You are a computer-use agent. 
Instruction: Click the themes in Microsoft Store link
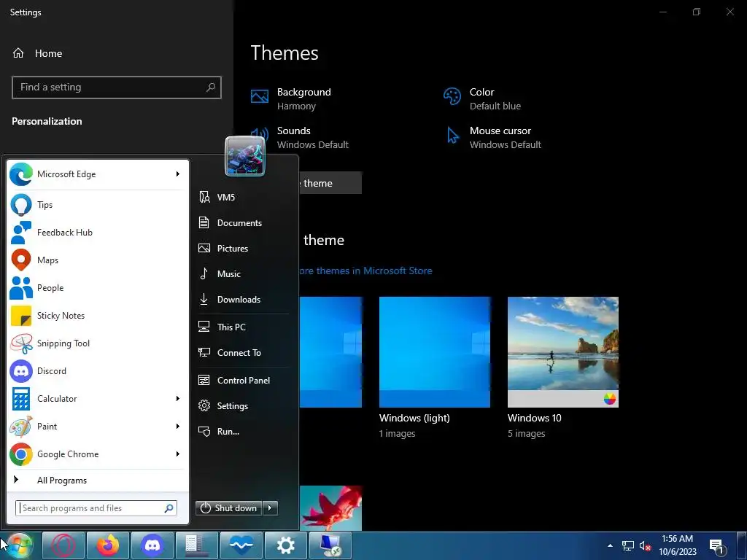(x=365, y=271)
